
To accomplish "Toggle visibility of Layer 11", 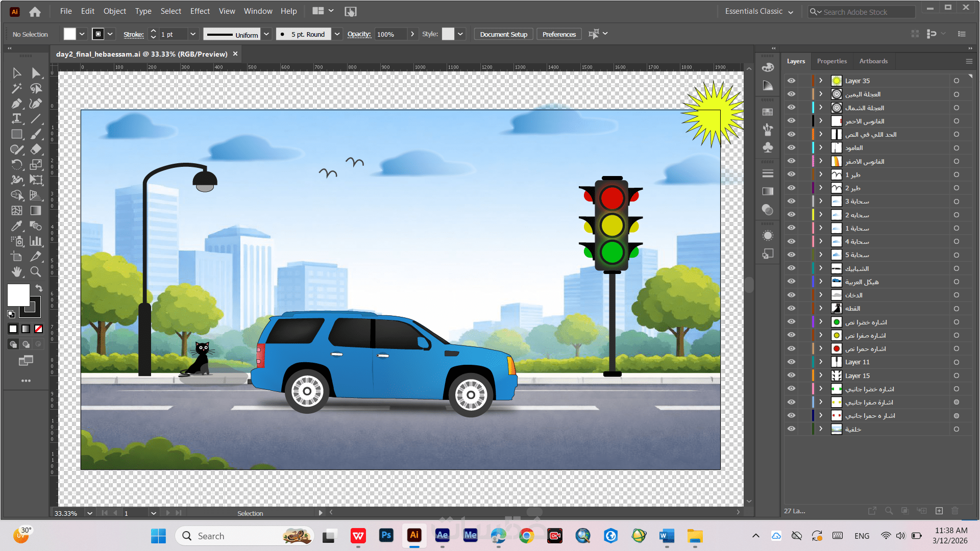I will tap(791, 362).
